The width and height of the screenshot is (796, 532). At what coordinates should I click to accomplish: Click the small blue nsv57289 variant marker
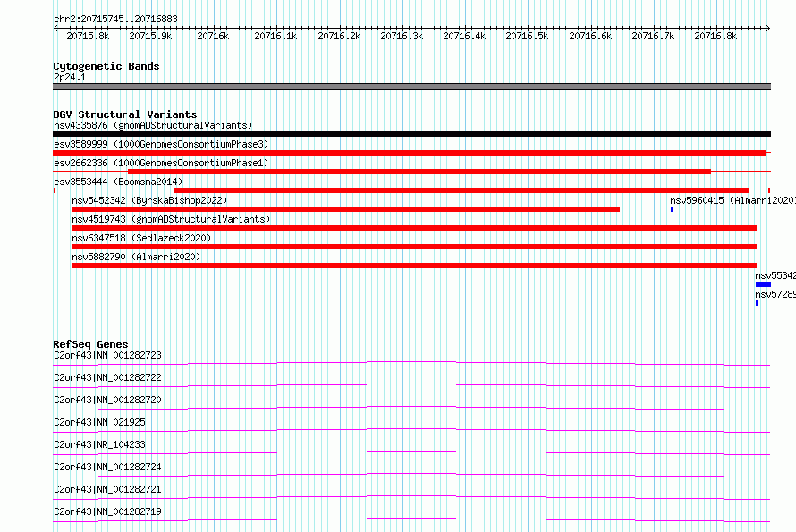[x=757, y=303]
